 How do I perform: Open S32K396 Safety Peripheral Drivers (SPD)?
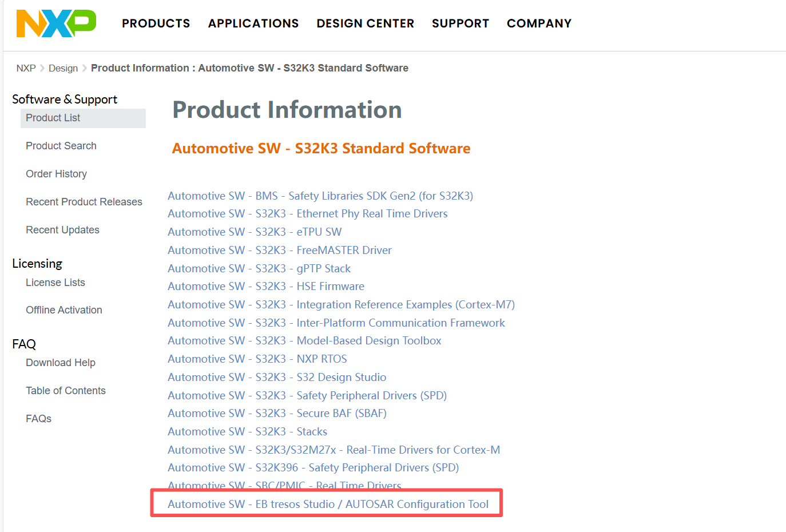313,467
